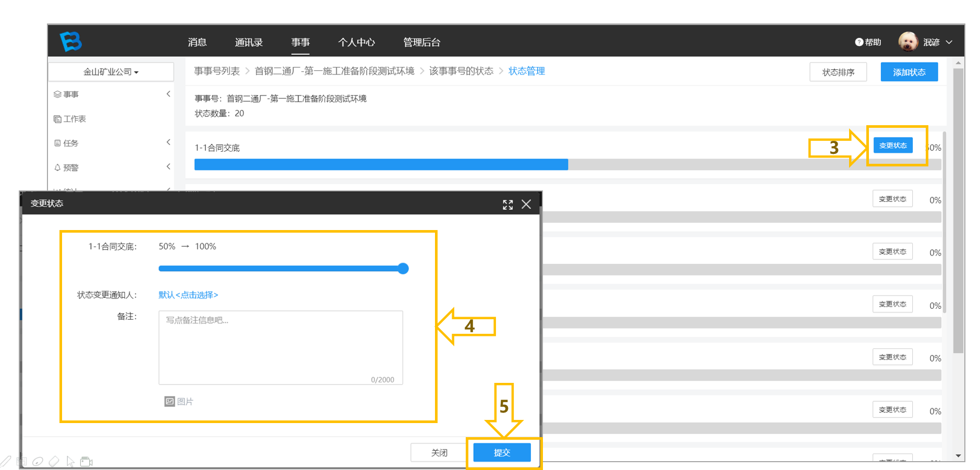This screenshot has width=980, height=470.
Task: Close the 变更状态 dialog with the X
Action: [526, 204]
